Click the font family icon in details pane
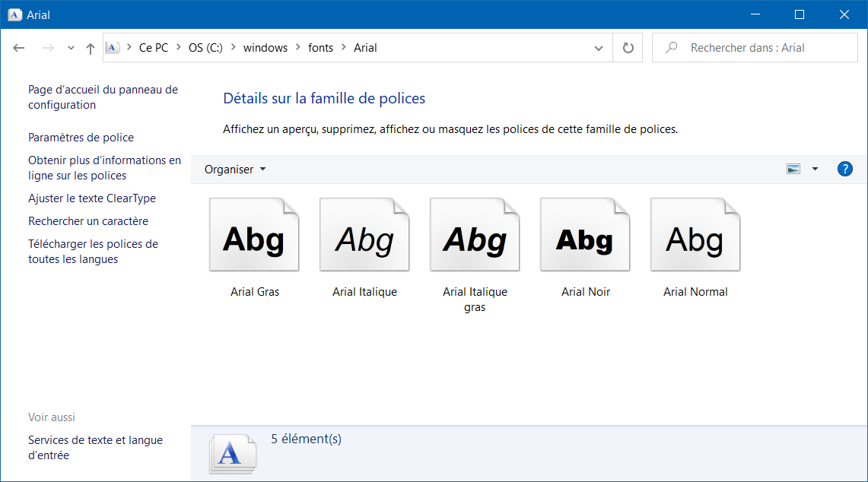 (233, 455)
